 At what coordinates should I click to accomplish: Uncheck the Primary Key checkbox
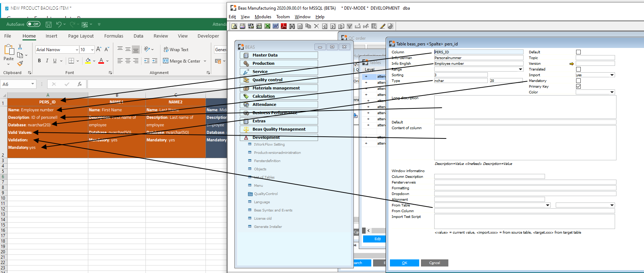pyautogui.click(x=578, y=87)
